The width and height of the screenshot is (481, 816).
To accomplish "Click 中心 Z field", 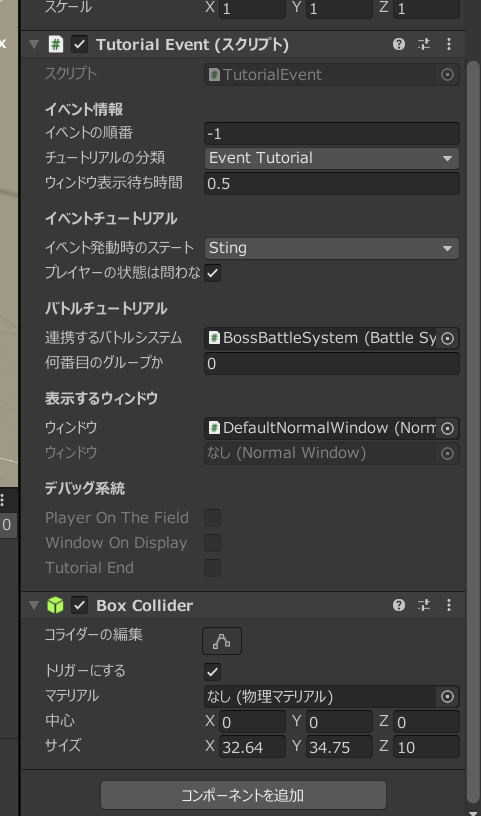I will point(426,722).
